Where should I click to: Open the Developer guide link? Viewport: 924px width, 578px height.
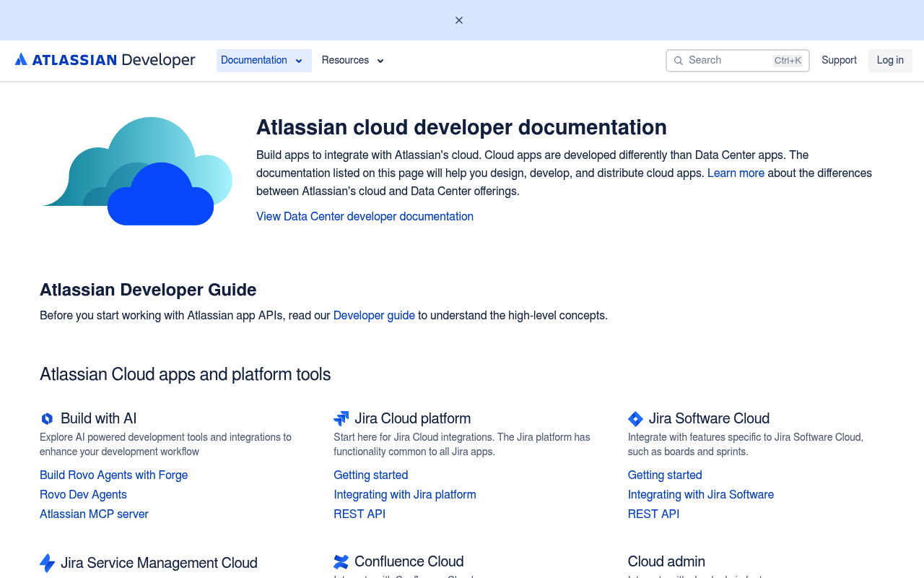[x=374, y=316]
